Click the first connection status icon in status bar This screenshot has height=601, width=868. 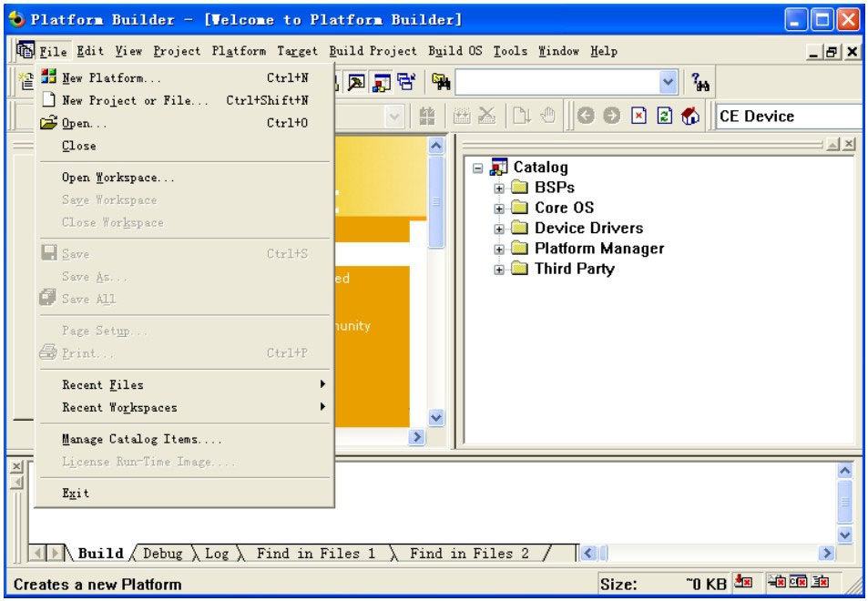pos(777,582)
